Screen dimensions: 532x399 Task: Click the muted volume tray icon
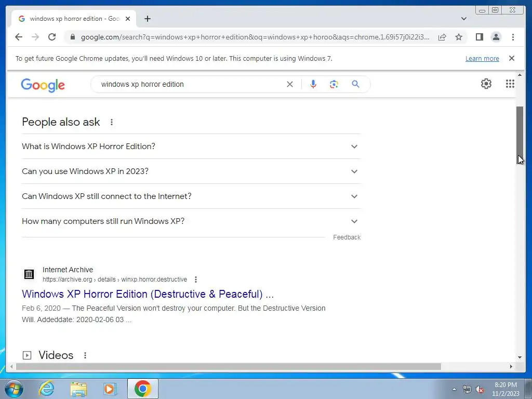click(480, 389)
